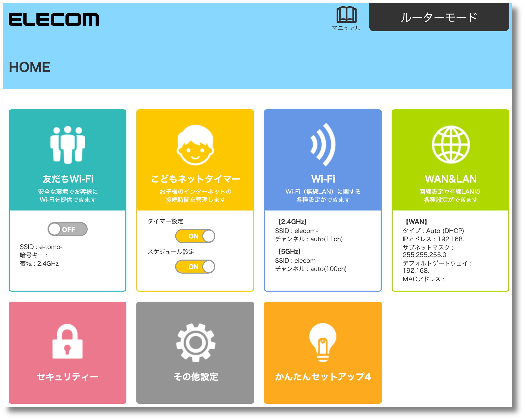
Task: Click the 回線設定や有線LANの description text
Action: (x=450, y=192)
